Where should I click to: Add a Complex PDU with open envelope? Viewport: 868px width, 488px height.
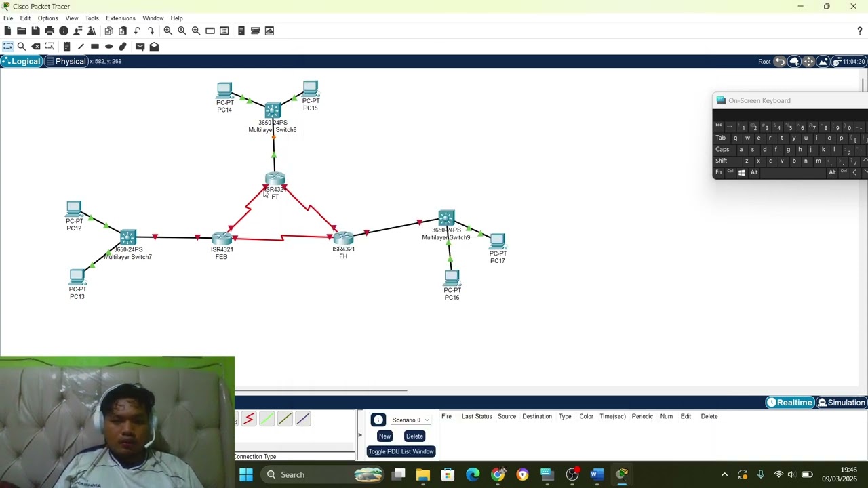point(154,46)
